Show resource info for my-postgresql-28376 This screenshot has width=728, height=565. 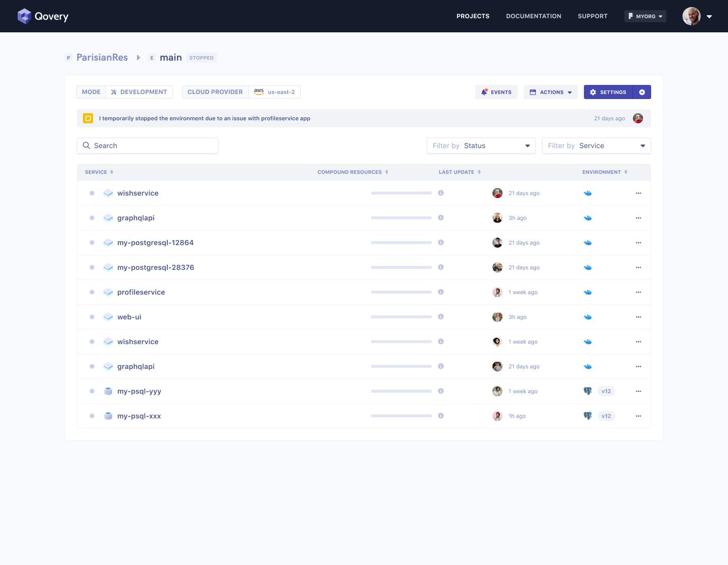pyautogui.click(x=441, y=267)
